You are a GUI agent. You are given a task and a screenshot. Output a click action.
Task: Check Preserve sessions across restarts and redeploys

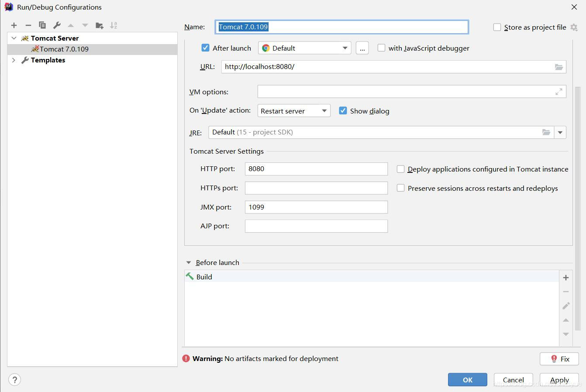click(400, 188)
